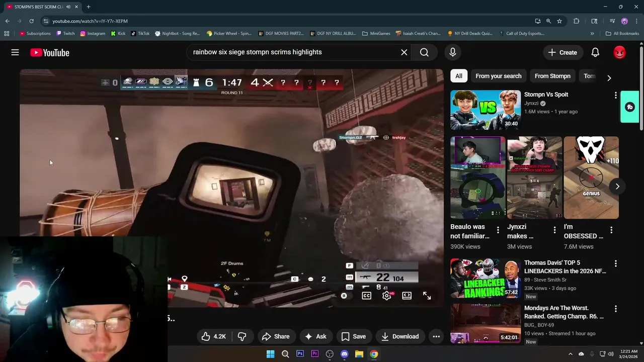The height and width of the screenshot is (362, 644).
Task: Reload the page in Chrome
Action: point(31,21)
